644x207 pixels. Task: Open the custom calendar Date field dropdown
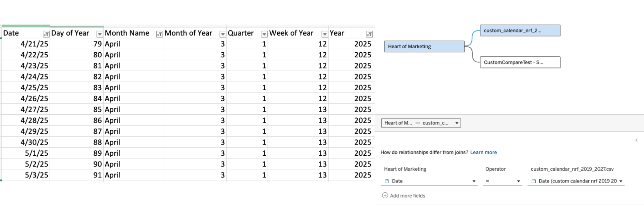[x=621, y=181]
